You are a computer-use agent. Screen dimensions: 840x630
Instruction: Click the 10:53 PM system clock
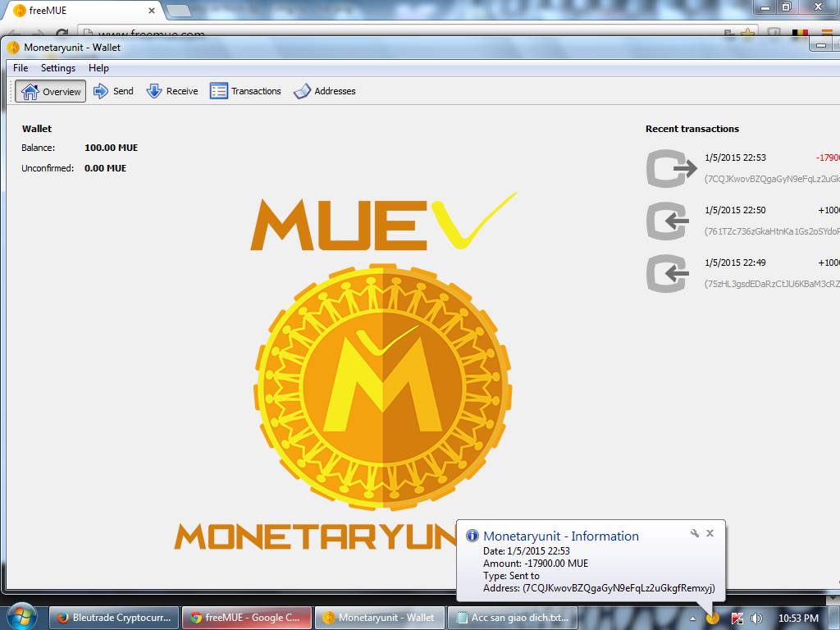(798, 619)
